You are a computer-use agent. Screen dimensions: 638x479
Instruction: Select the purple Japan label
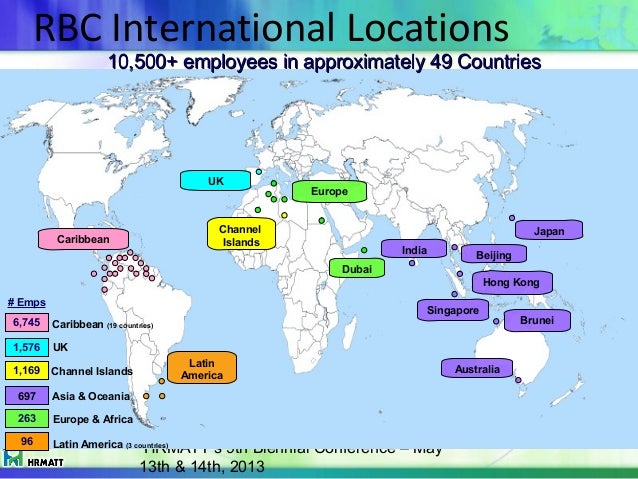(549, 230)
